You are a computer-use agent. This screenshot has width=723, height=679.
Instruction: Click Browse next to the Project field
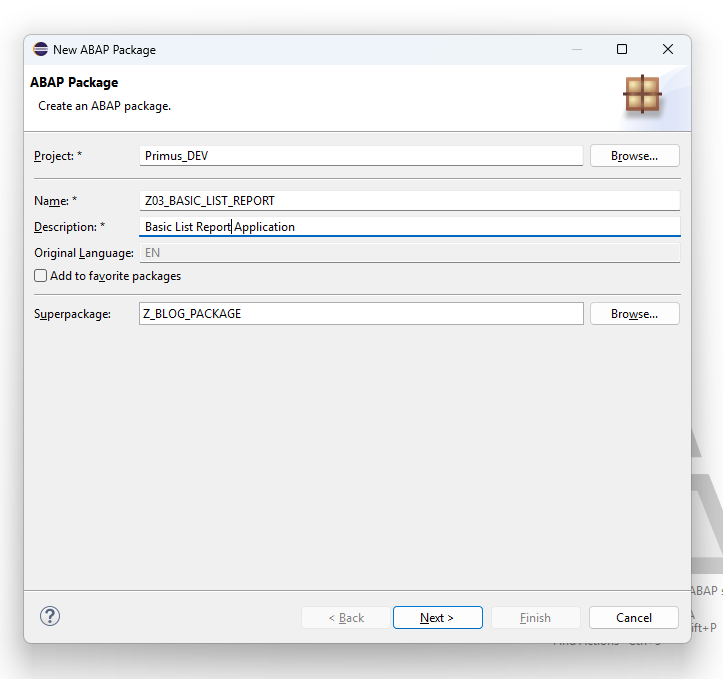pos(634,156)
